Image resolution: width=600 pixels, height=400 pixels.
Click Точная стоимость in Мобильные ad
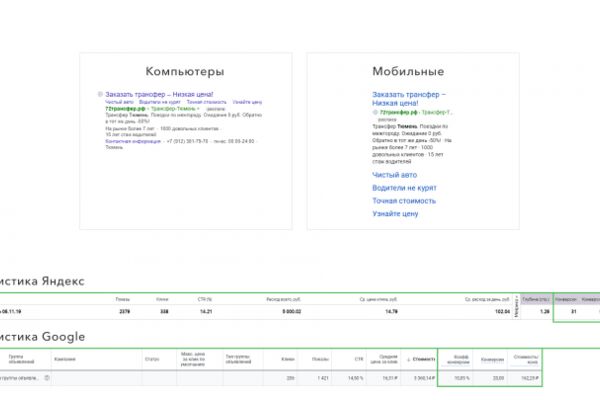pyautogui.click(x=404, y=201)
